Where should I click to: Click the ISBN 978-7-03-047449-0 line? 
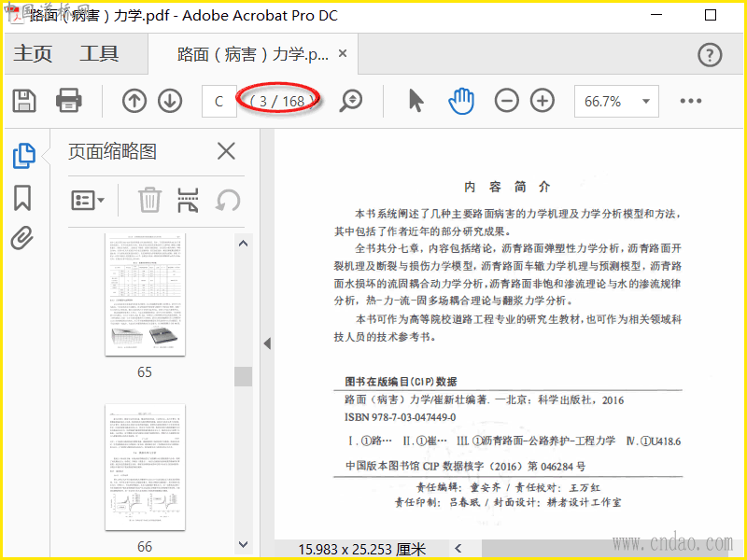pyautogui.click(x=401, y=417)
